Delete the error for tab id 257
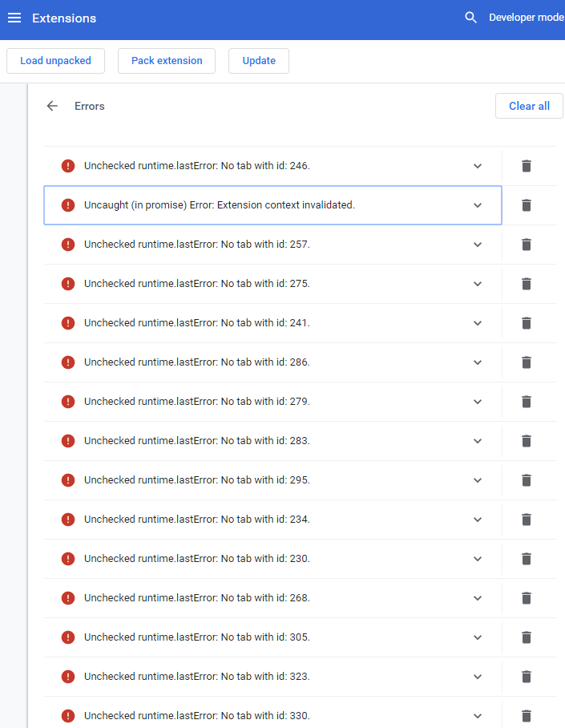The width and height of the screenshot is (565, 728). click(x=526, y=245)
